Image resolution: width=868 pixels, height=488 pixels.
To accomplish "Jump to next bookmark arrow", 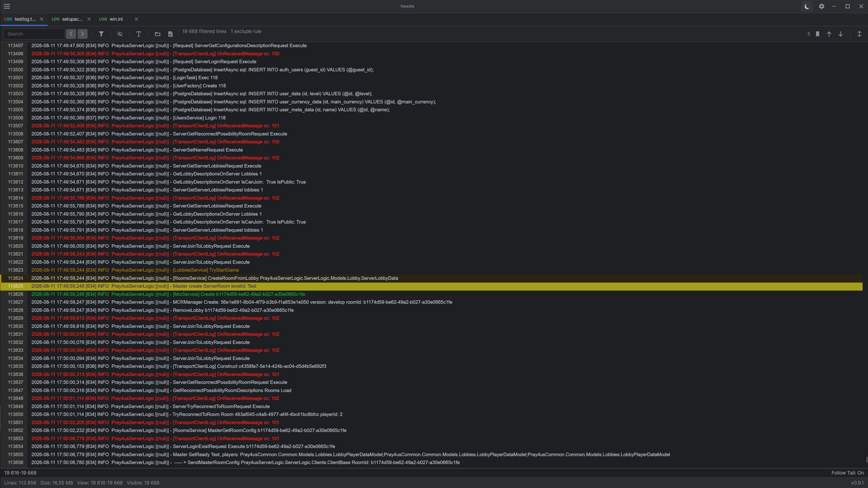I will pos(841,34).
